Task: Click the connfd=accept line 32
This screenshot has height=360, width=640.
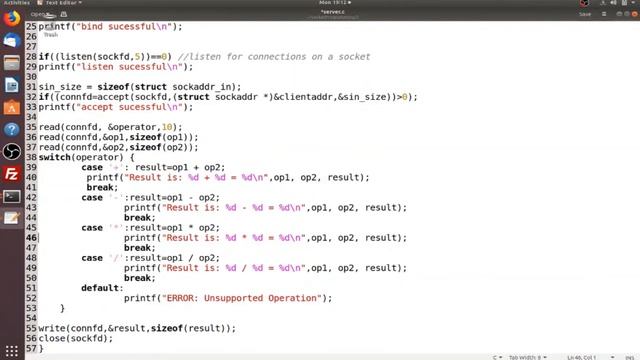Action: tap(228, 97)
